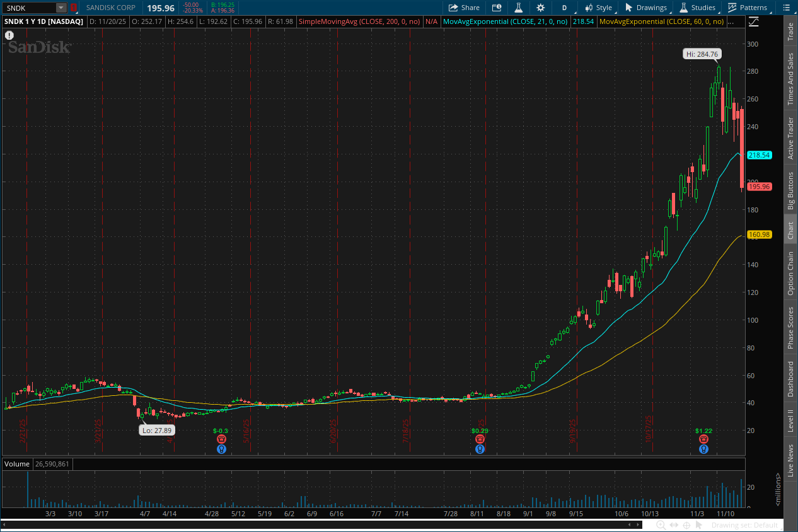Viewport: 798px width, 532px height.
Task: Click the Lo: 27.89 bubble
Action: pyautogui.click(x=157, y=430)
